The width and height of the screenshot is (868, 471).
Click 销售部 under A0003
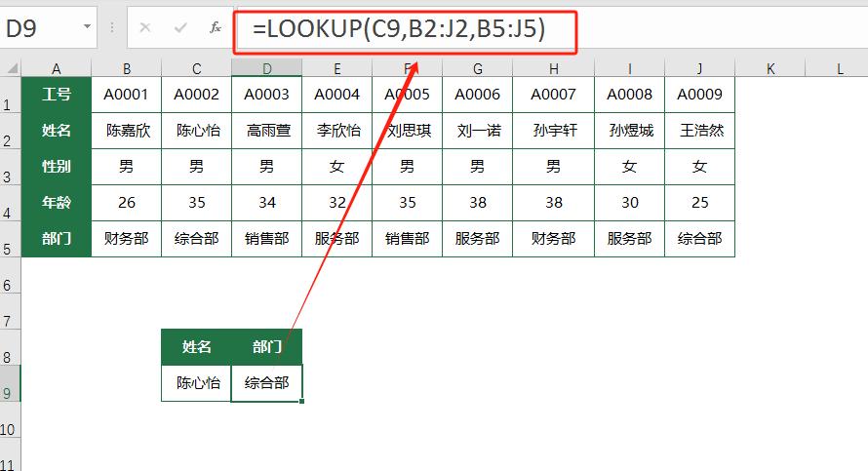tap(267, 239)
